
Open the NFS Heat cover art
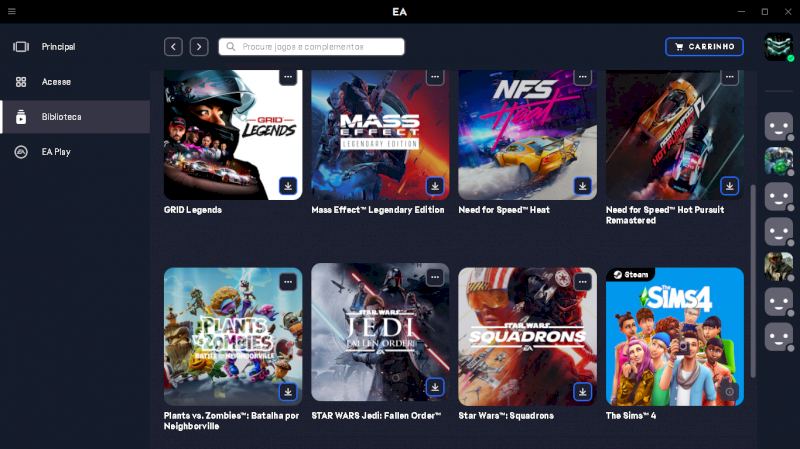pyautogui.click(x=528, y=135)
